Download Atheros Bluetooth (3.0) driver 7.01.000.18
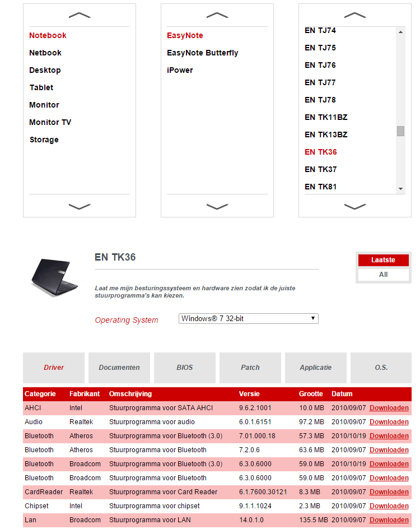 [x=389, y=436]
